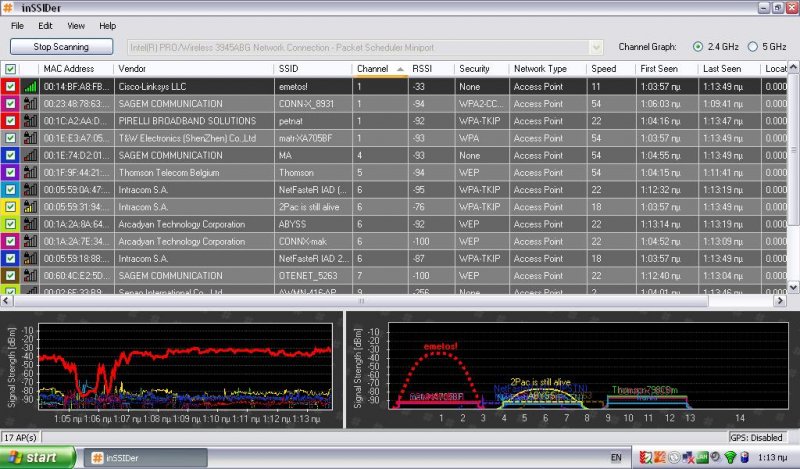This screenshot has width=800, height=469.
Task: Uncheck the matr-XA705BF network checkbox
Action: point(10,138)
